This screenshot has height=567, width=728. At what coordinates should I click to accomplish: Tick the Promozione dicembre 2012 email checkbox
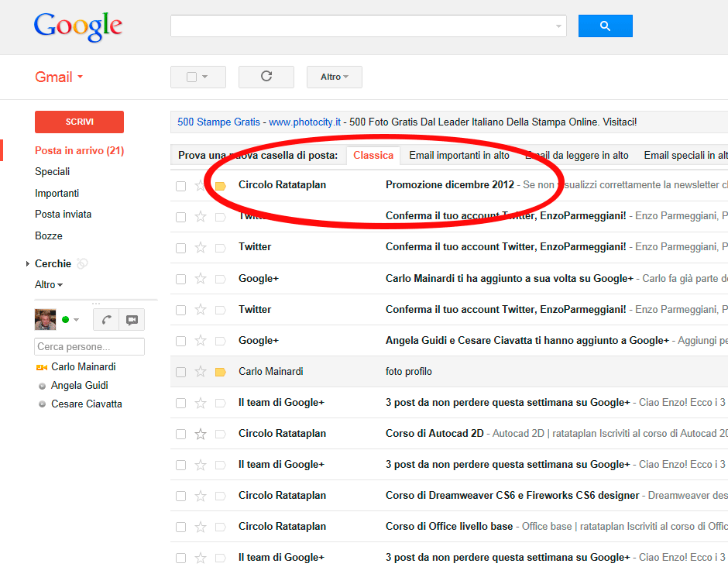[180, 186]
